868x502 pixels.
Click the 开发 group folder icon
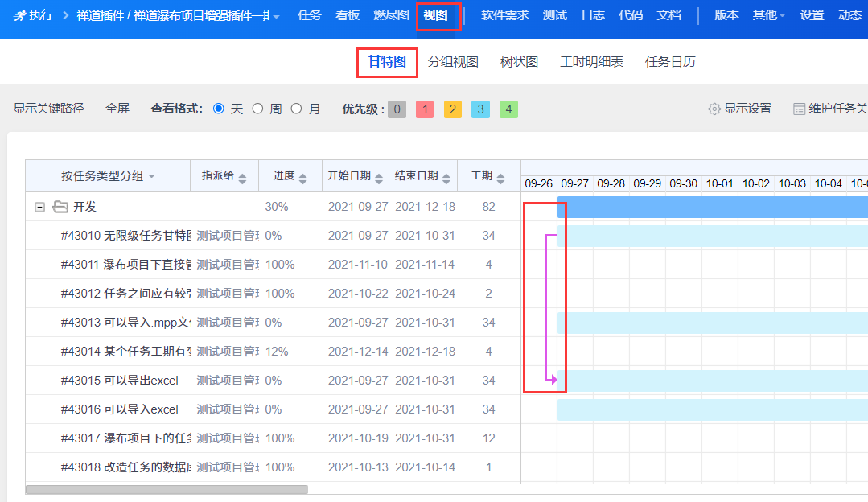click(60, 207)
